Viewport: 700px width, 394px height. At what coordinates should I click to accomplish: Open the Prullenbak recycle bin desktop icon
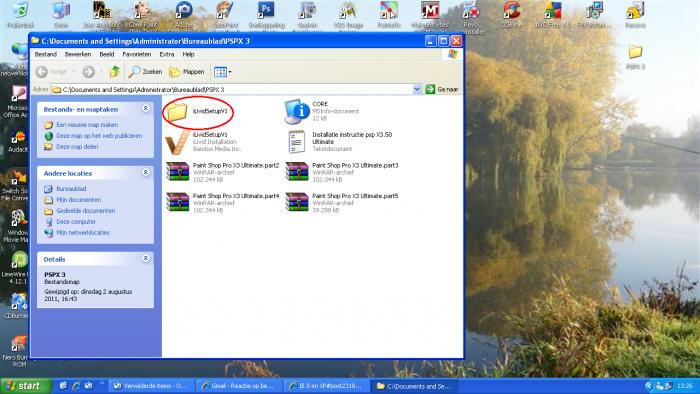(x=20, y=15)
